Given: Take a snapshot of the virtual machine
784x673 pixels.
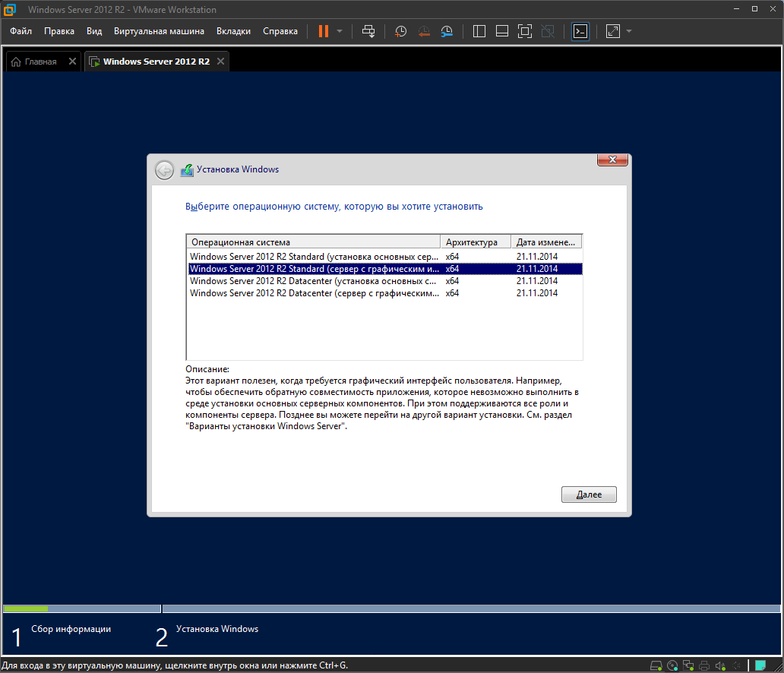Looking at the screenshot, I should [400, 31].
